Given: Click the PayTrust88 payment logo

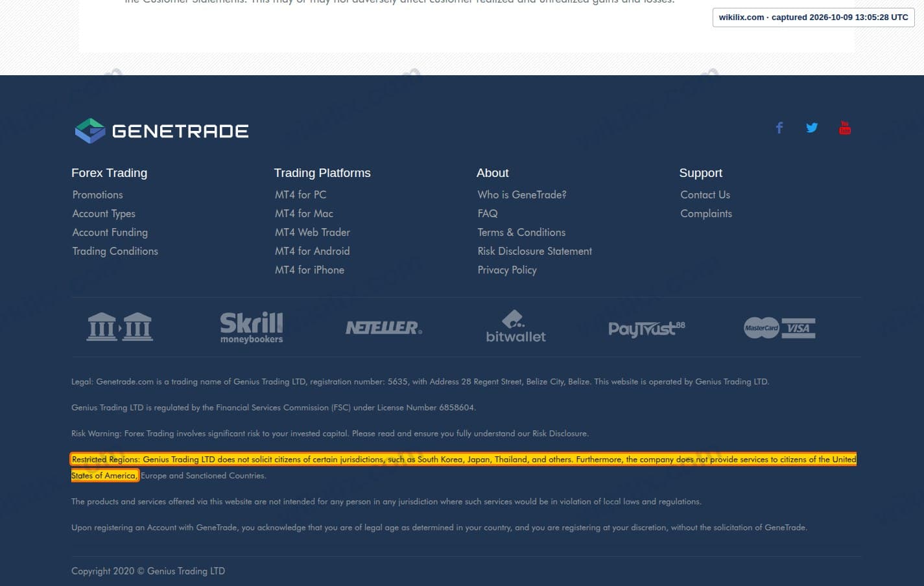Looking at the screenshot, I should tap(646, 329).
